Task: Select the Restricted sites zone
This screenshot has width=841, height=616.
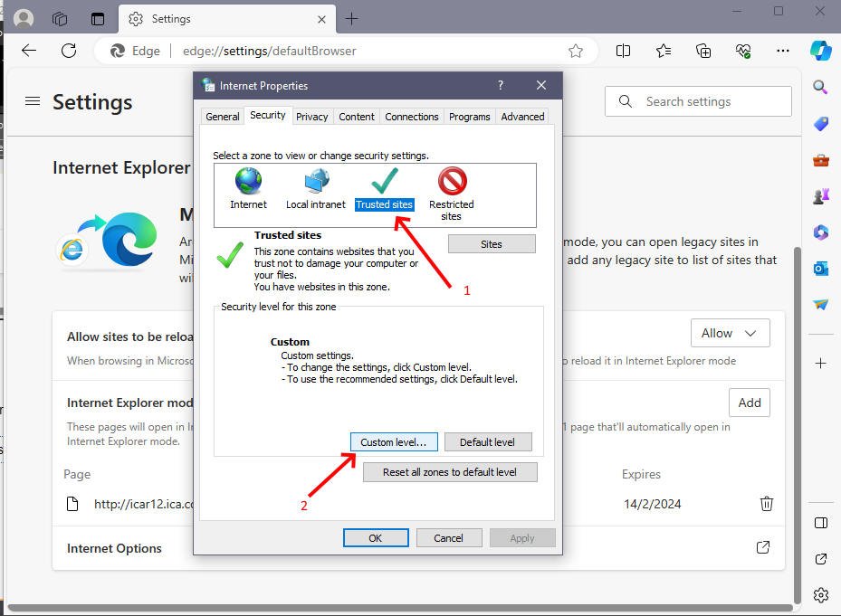Action: (x=452, y=194)
